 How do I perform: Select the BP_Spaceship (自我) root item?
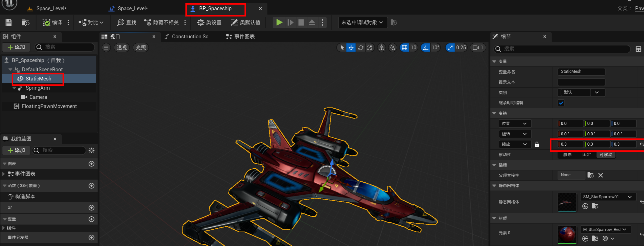[49, 60]
